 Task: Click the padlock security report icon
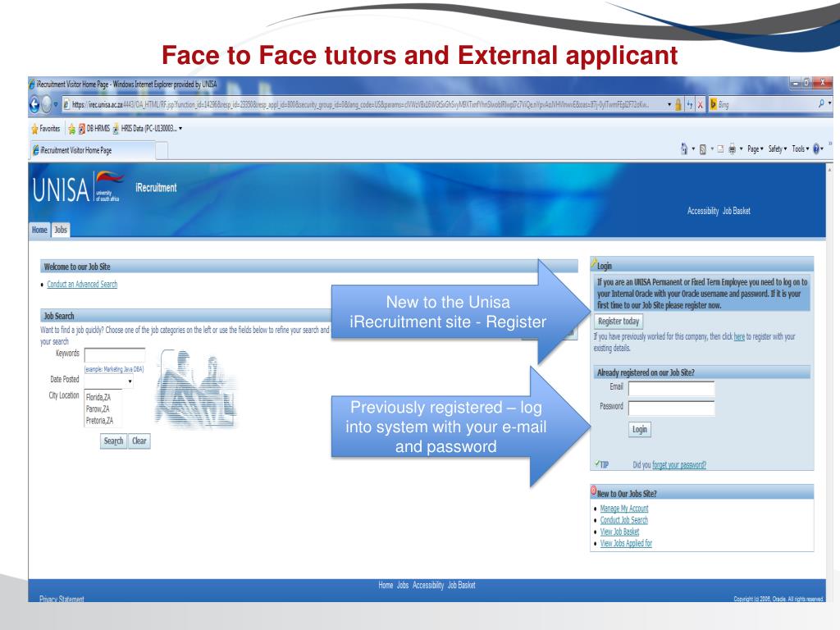(x=678, y=104)
